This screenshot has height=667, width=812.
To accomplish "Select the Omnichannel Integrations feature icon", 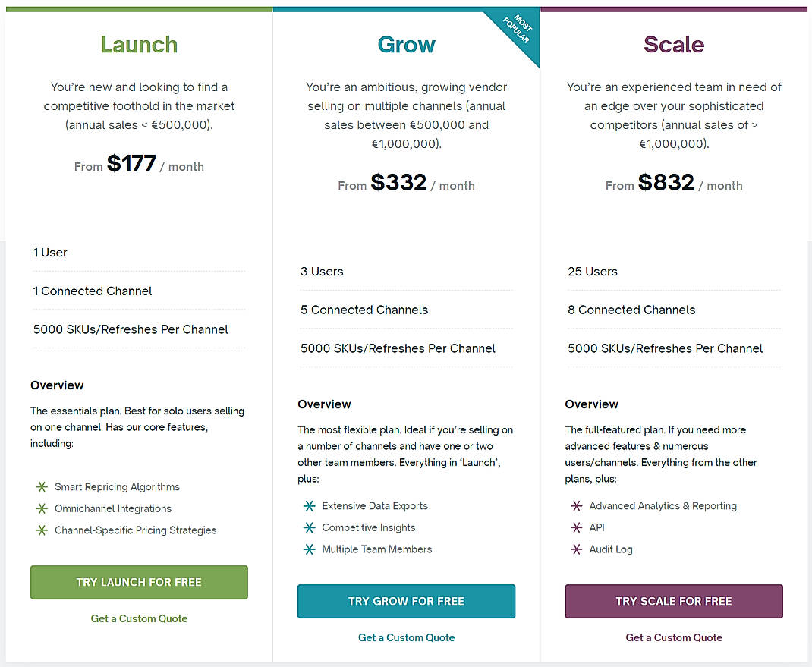I will point(42,508).
